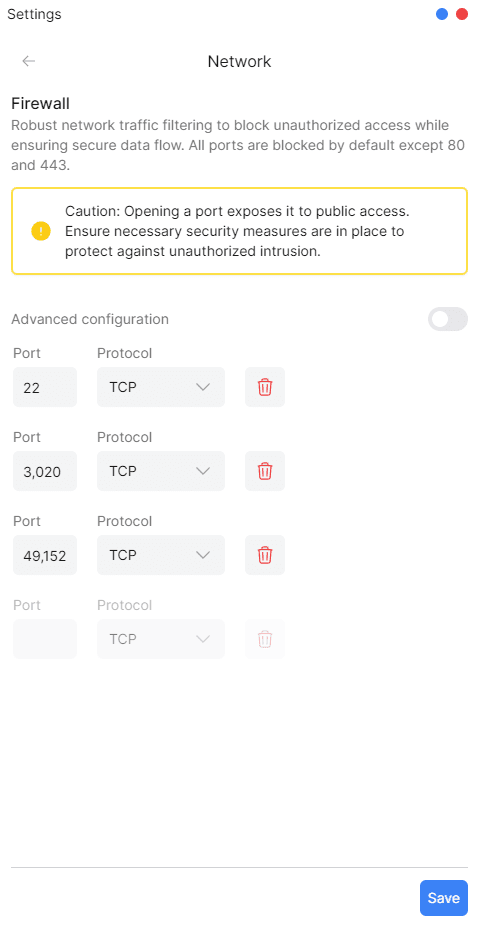Click the Advanced configuration label
Image resolution: width=477 pixels, height=925 pixels.
tap(90, 319)
